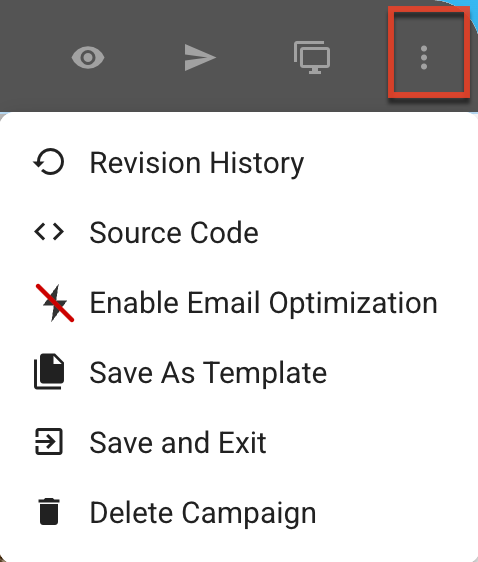
Task: Open the three-dot more options menu
Action: (x=424, y=57)
